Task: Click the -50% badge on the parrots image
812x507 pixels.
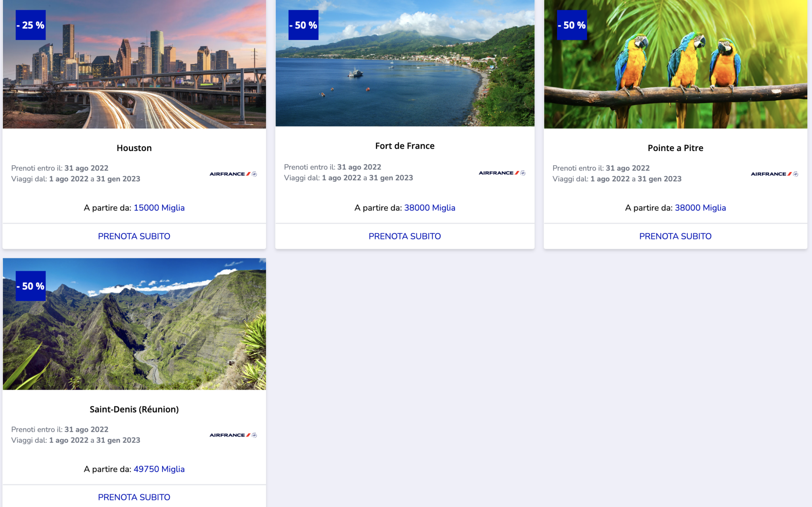Action: coord(572,25)
